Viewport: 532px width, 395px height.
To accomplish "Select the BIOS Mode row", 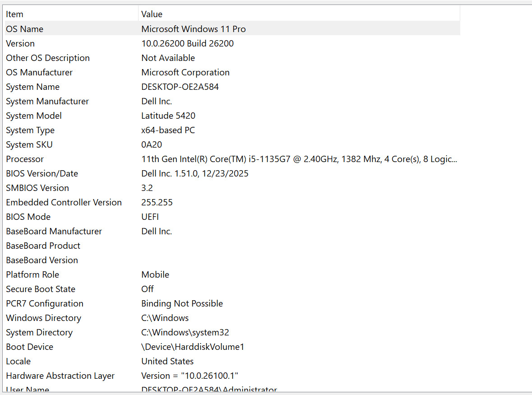I will coord(28,217).
